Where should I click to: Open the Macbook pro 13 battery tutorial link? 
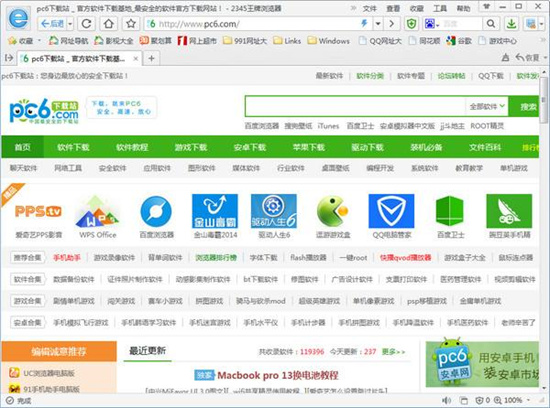277,375
